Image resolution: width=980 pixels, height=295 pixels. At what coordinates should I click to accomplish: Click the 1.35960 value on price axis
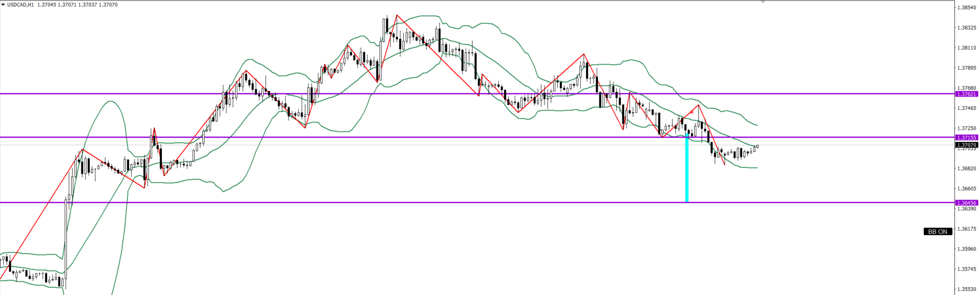click(966, 249)
